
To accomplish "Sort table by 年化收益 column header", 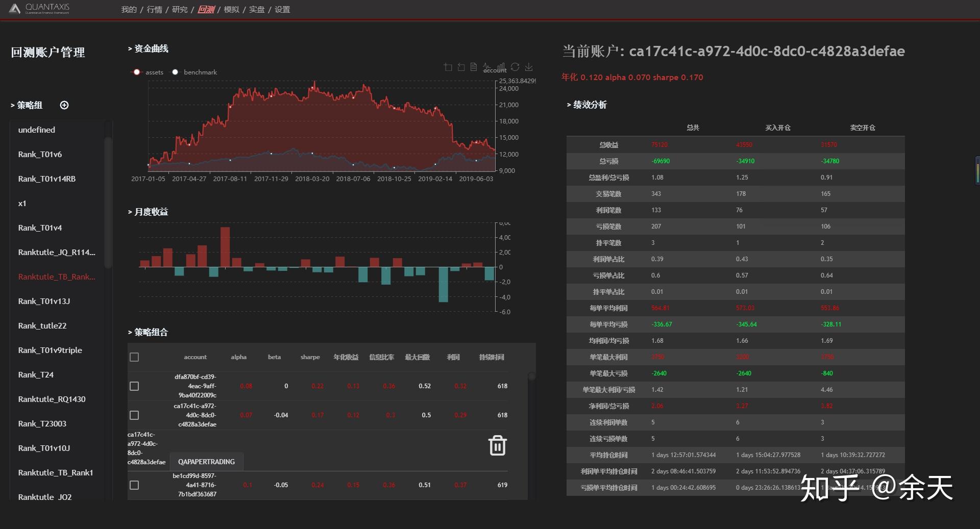I will [x=346, y=357].
